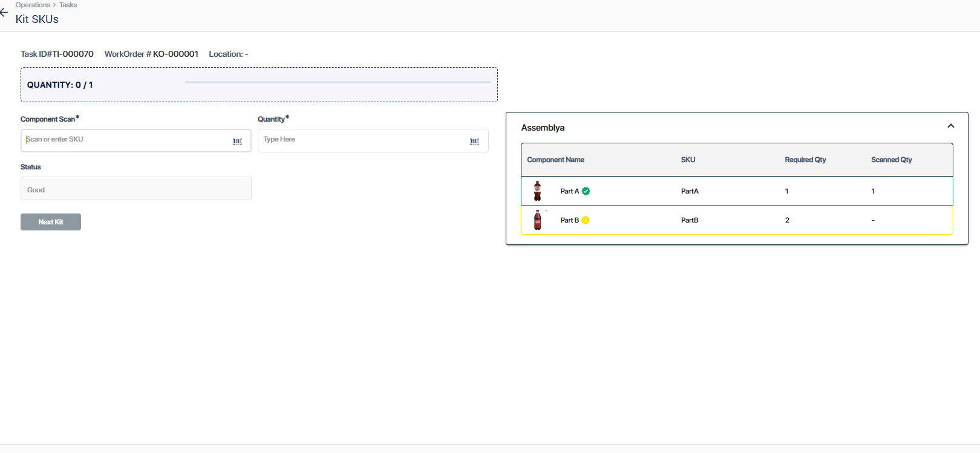Click the barcode icon in Quantity field

click(474, 141)
